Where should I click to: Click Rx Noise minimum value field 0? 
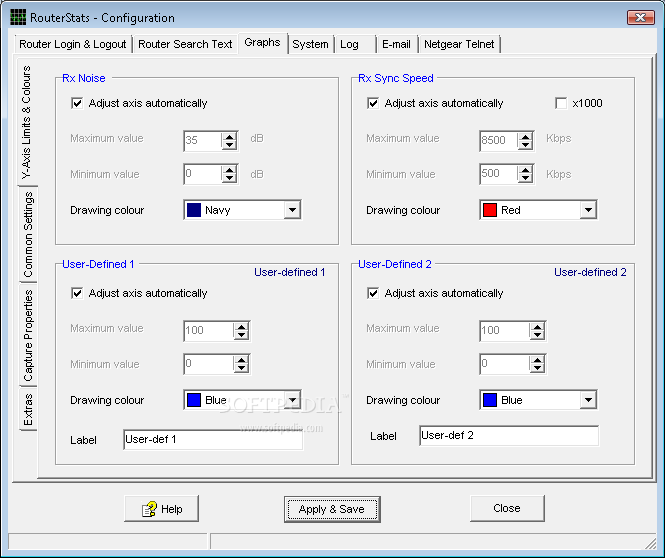point(203,174)
